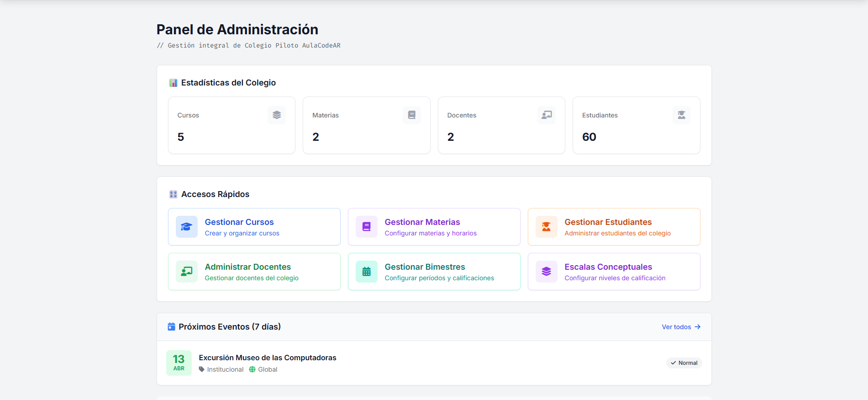
Task: Open Gestionar Cursos quick access
Action: coord(254,227)
